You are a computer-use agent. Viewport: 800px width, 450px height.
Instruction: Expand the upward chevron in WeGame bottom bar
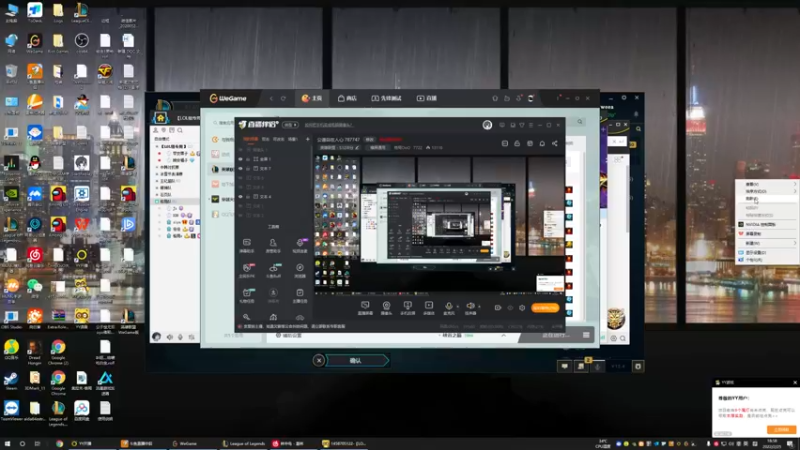(503, 335)
